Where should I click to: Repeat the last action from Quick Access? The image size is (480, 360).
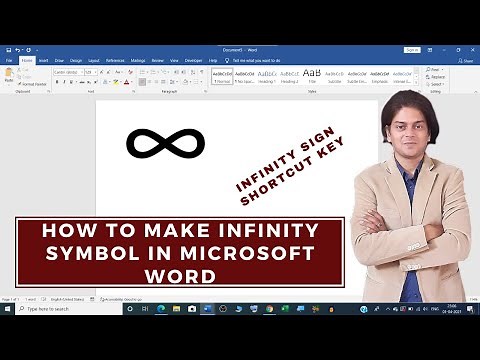[28, 50]
